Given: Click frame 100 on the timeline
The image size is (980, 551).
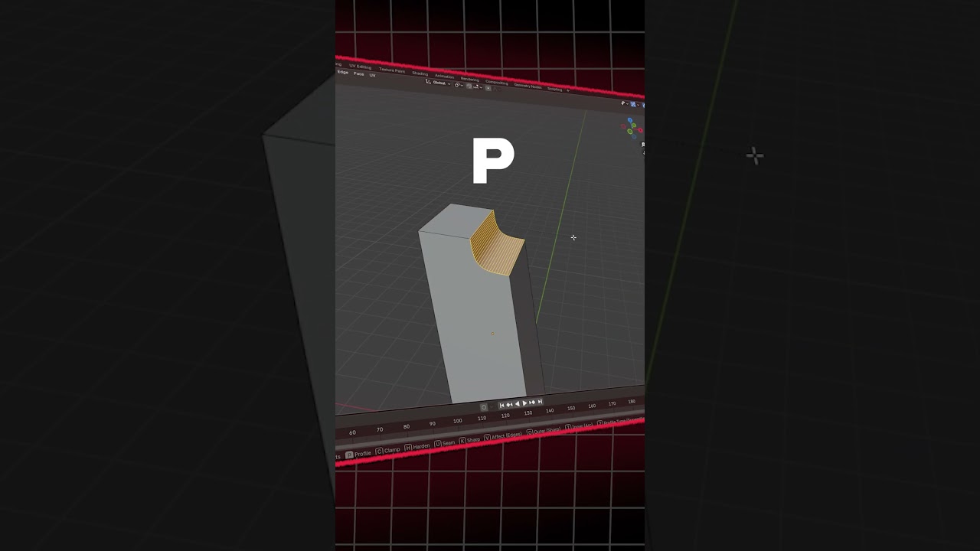Looking at the screenshot, I should [458, 421].
